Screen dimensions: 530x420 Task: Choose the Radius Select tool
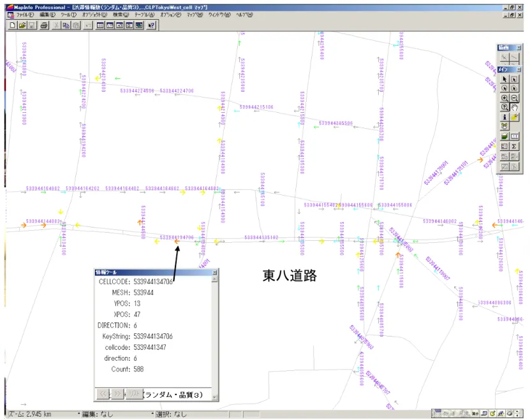click(x=504, y=88)
